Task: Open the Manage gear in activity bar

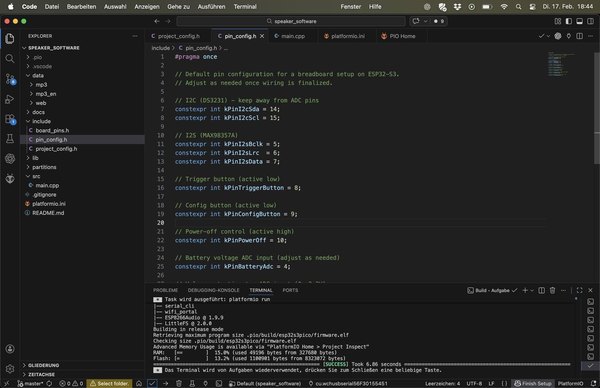Action: click(x=10, y=368)
